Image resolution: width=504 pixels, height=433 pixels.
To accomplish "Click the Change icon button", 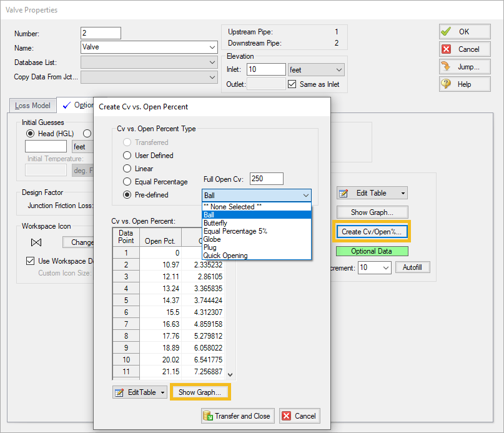I will click(79, 242).
